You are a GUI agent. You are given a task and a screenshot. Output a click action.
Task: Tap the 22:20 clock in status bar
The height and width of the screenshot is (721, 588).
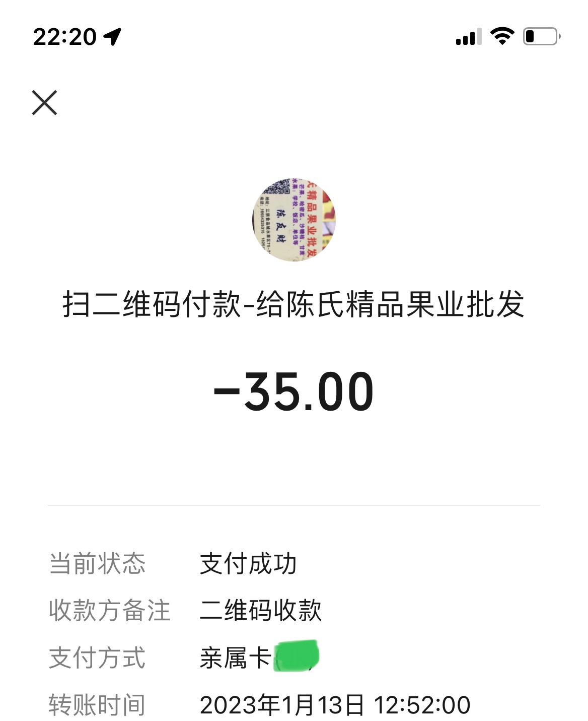pyautogui.click(x=64, y=37)
